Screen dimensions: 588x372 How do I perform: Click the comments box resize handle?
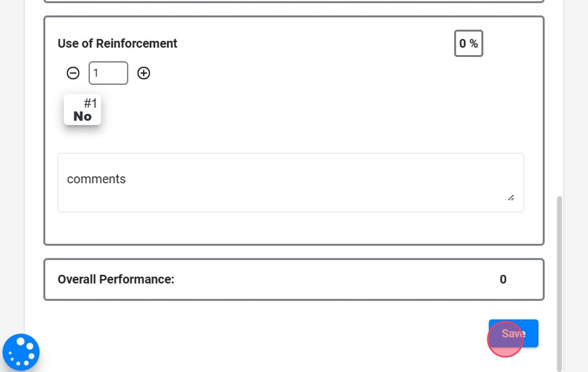[x=510, y=198]
